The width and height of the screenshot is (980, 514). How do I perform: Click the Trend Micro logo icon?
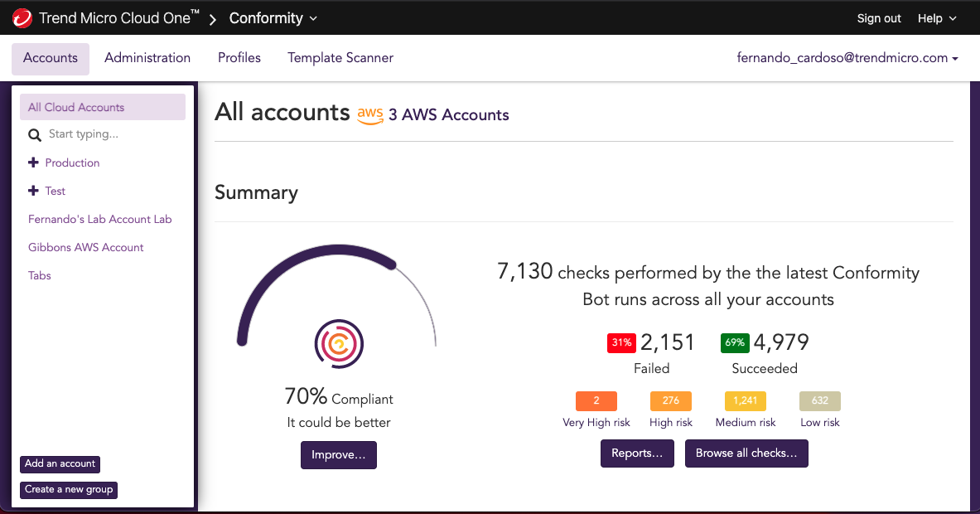22,18
